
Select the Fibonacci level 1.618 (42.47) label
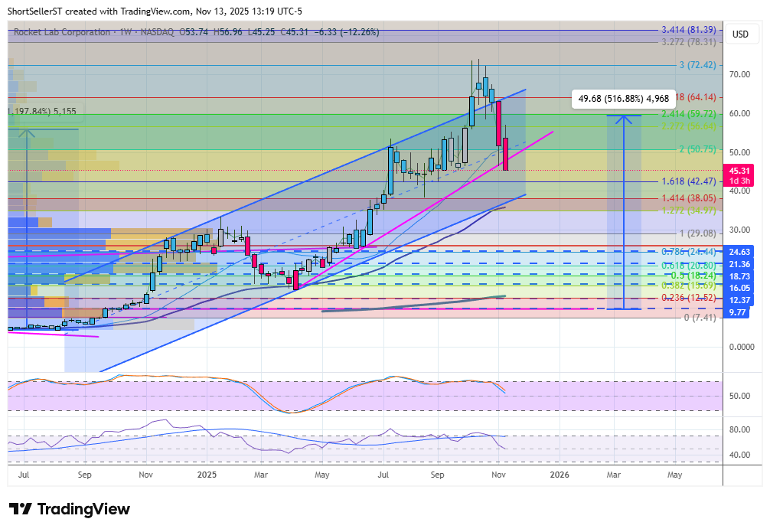click(688, 181)
